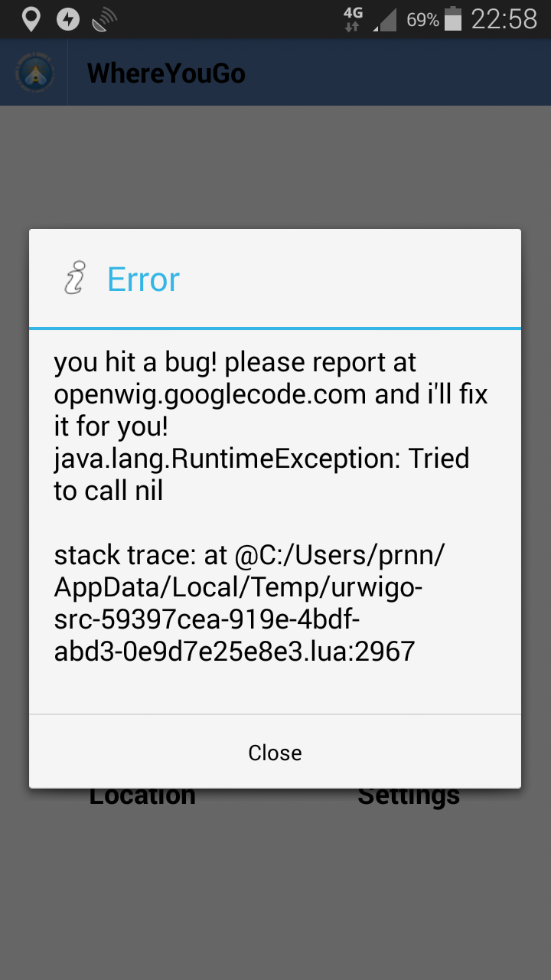The height and width of the screenshot is (980, 551).
Task: Tap the openwig.googlecode.com address text
Action: click(x=212, y=394)
